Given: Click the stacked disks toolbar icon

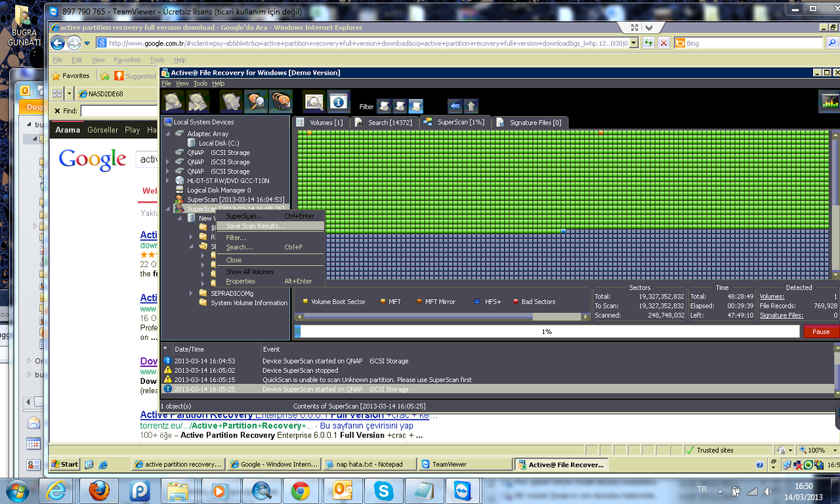Looking at the screenshot, I should click(x=280, y=102).
